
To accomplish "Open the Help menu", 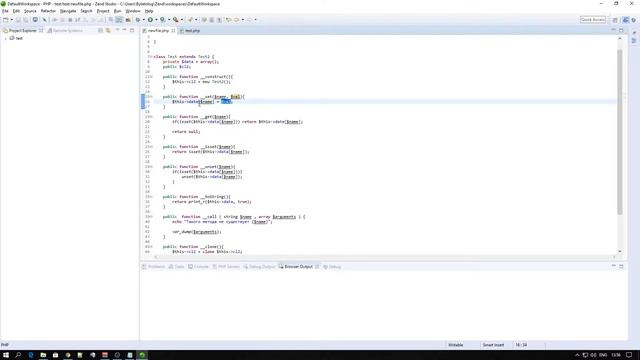I will (x=149, y=11).
